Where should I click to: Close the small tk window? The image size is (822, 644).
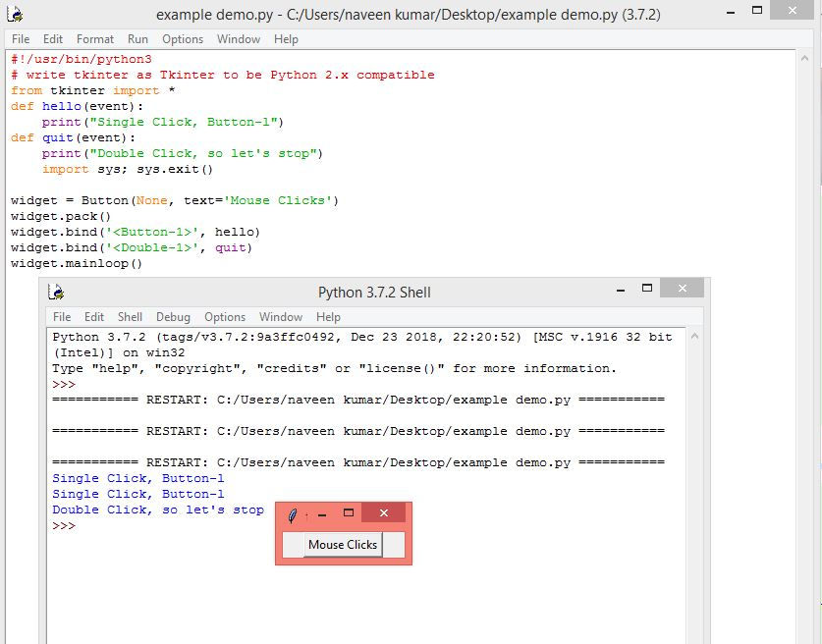pos(384,512)
